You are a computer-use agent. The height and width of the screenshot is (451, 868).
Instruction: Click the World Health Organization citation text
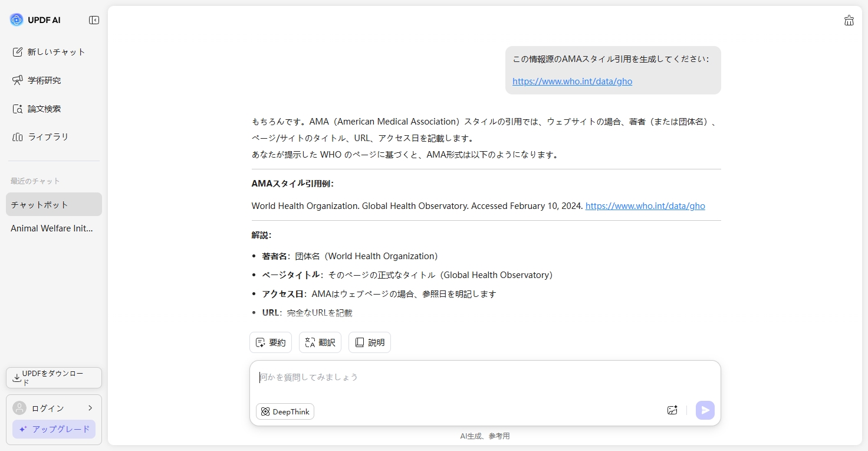[417, 206]
